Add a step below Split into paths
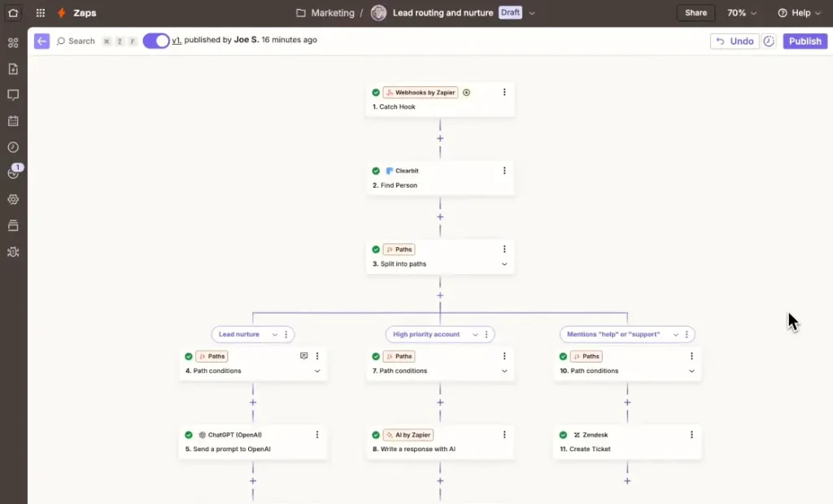The image size is (833, 504). pos(440,295)
